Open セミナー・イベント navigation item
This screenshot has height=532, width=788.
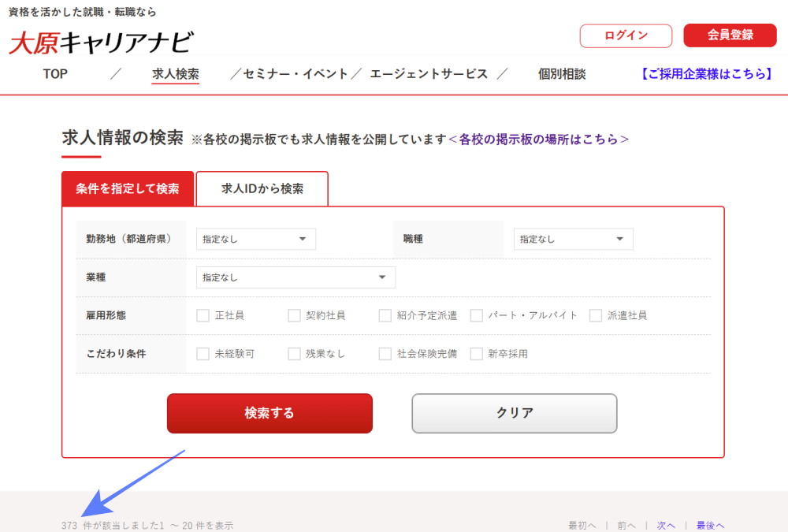[295, 74]
